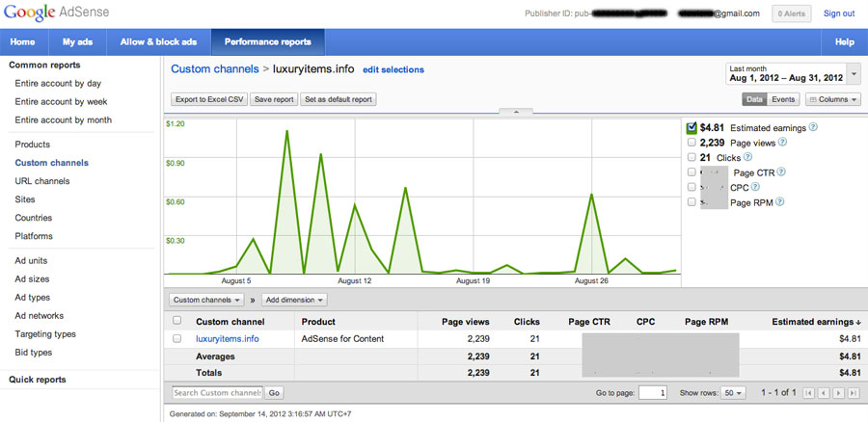Open the Custom channels breadcrumb link
868x422 pixels.
215,69
